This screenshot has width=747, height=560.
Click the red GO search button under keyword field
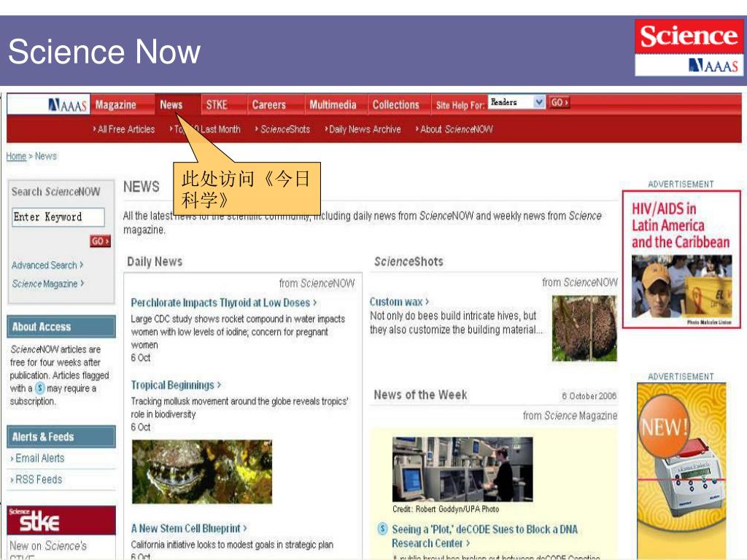pos(100,241)
